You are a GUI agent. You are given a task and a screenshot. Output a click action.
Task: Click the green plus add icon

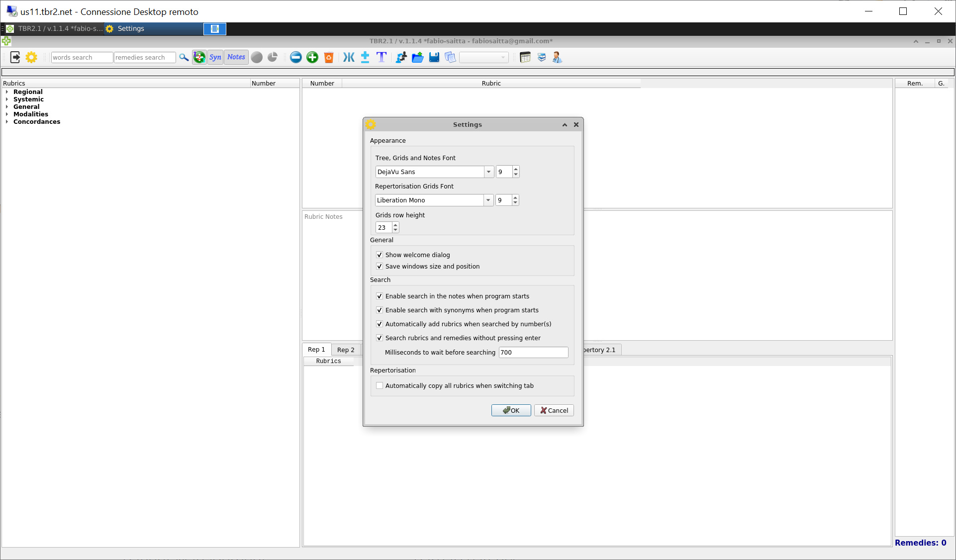click(x=312, y=57)
